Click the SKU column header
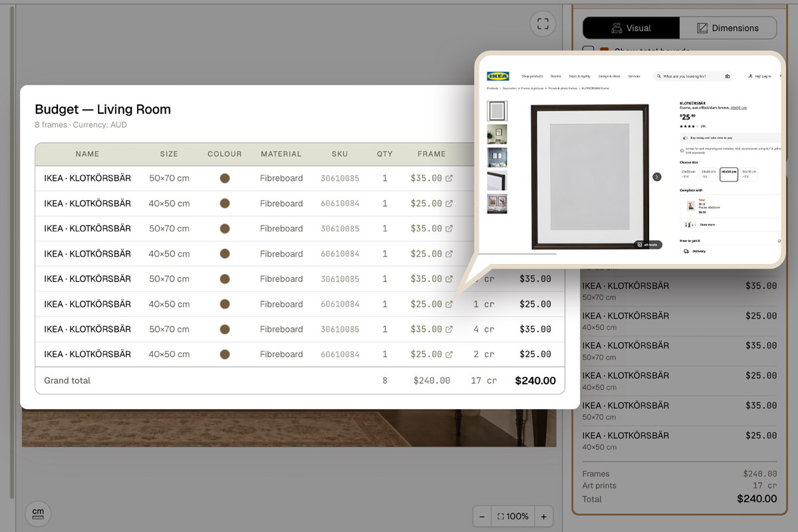Screen dimensions: 798x532 pos(340,154)
